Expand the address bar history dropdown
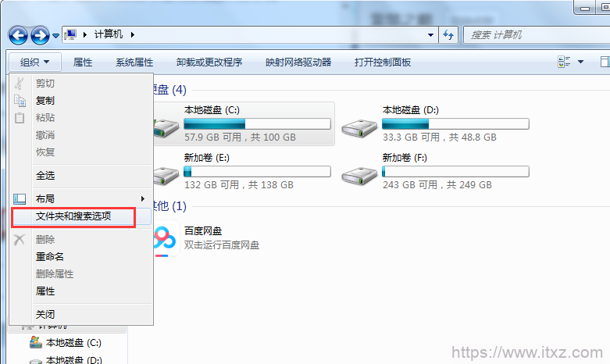This screenshot has height=364, width=610. 430,35
